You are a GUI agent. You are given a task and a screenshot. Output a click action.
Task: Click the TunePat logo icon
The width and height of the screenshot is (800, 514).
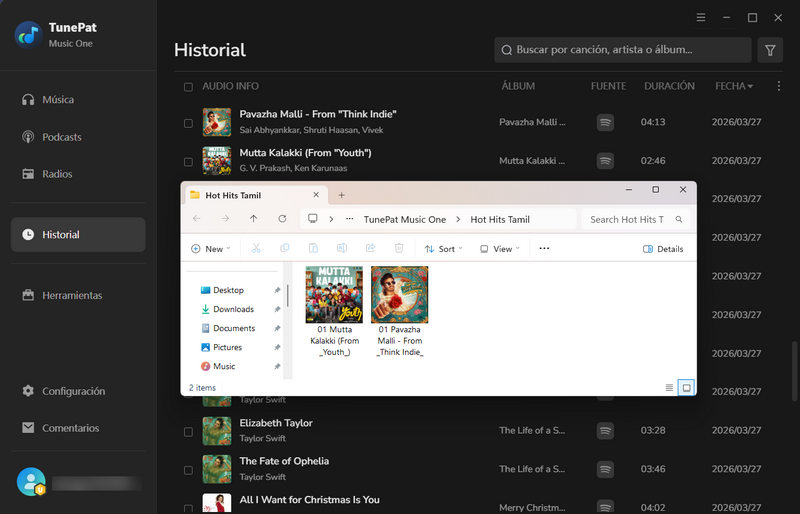(x=29, y=35)
